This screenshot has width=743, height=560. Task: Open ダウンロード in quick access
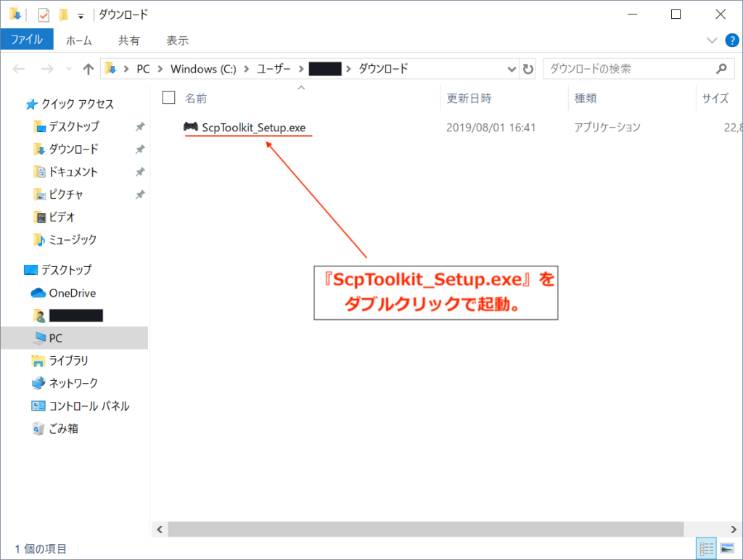coord(74,149)
